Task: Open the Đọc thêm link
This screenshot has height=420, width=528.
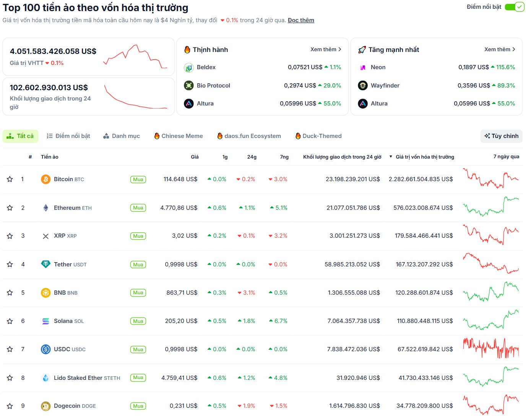Action: [x=301, y=20]
